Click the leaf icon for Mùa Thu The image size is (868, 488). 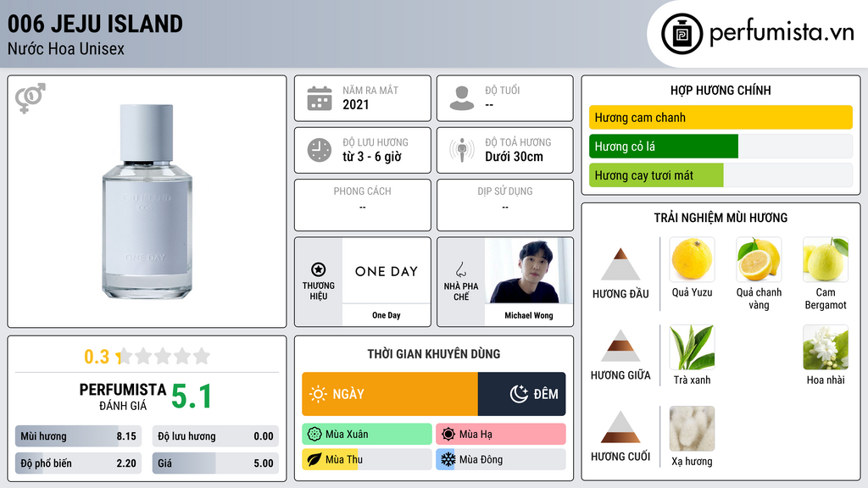click(x=314, y=459)
